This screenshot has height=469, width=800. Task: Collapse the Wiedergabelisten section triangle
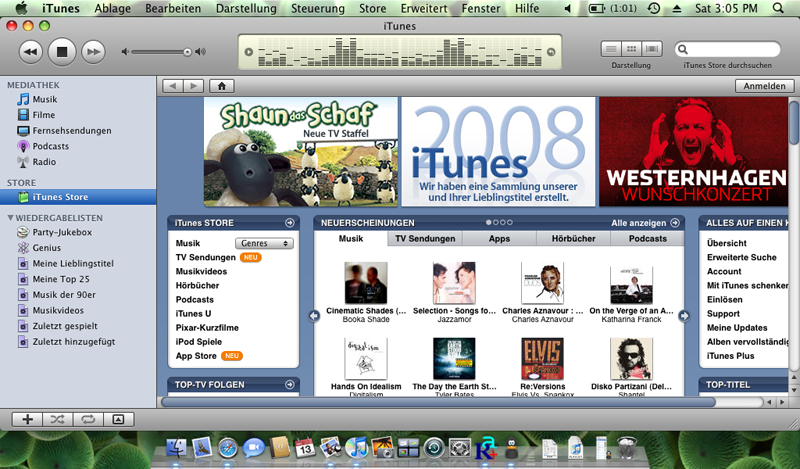click(x=11, y=217)
